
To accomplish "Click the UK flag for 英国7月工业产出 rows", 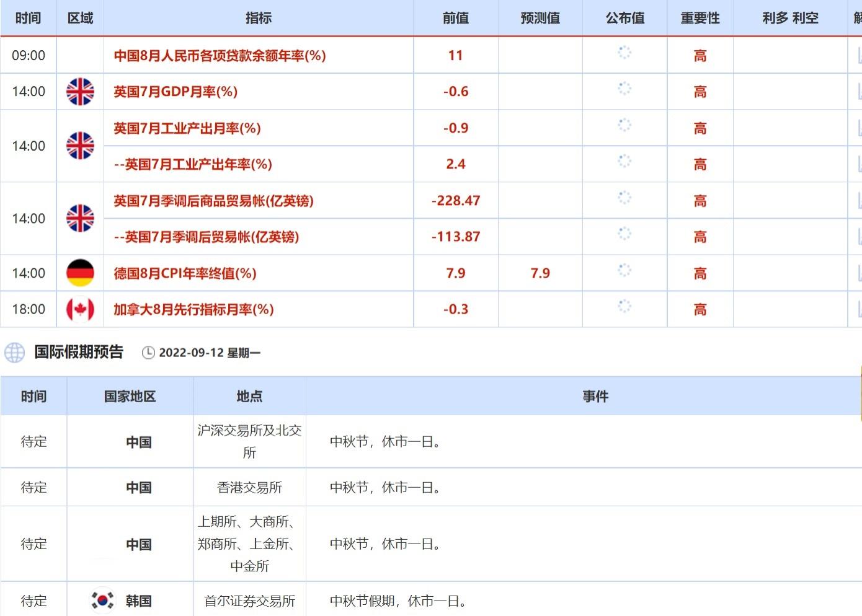I will [80, 146].
